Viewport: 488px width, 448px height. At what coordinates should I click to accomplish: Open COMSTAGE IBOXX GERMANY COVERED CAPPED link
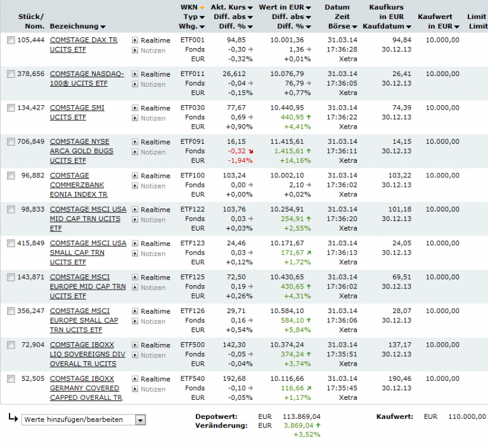[86, 388]
